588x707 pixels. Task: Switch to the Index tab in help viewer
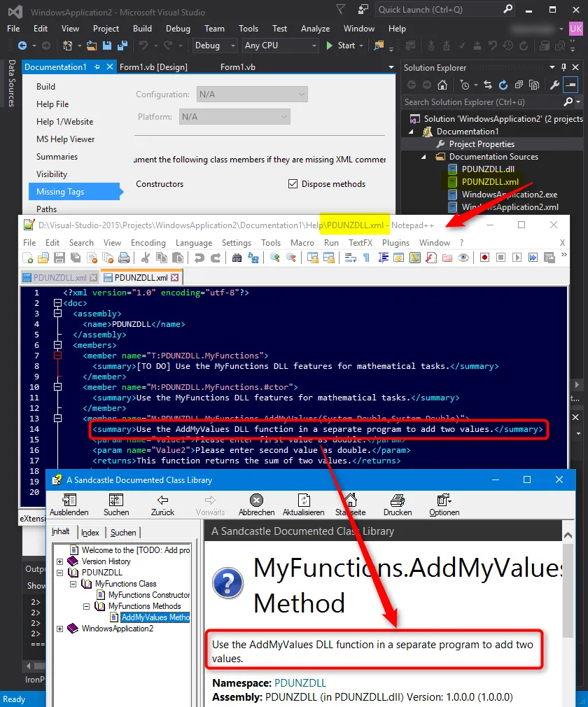pyautogui.click(x=90, y=533)
